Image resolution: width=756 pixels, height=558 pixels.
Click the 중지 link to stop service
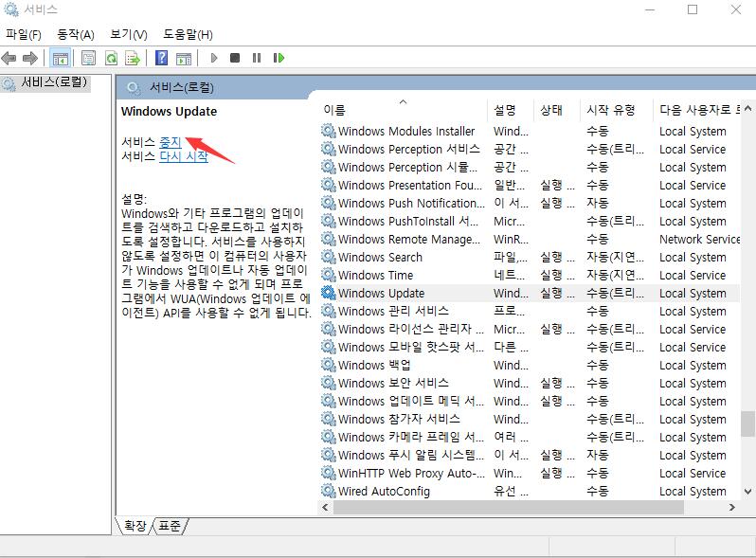click(170, 142)
